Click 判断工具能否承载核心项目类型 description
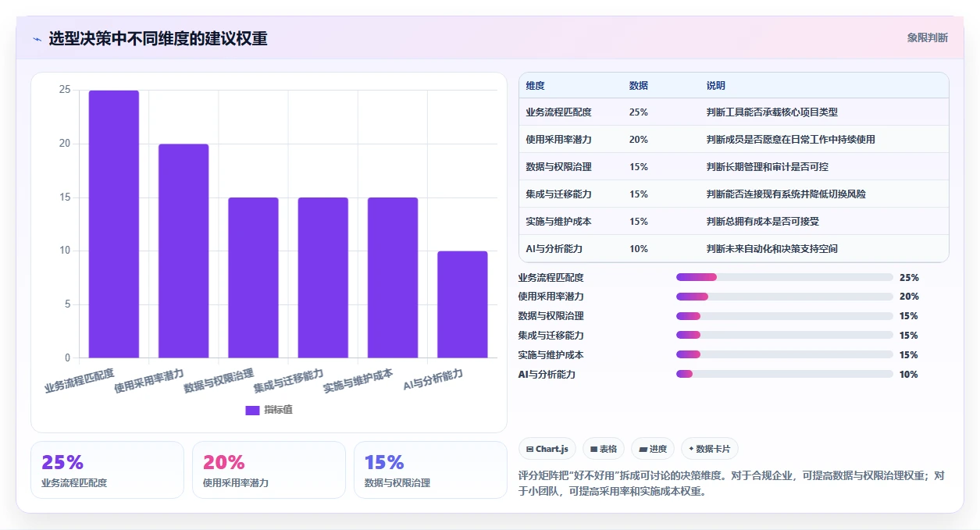Viewport: 980px width, 530px height. coord(772,112)
